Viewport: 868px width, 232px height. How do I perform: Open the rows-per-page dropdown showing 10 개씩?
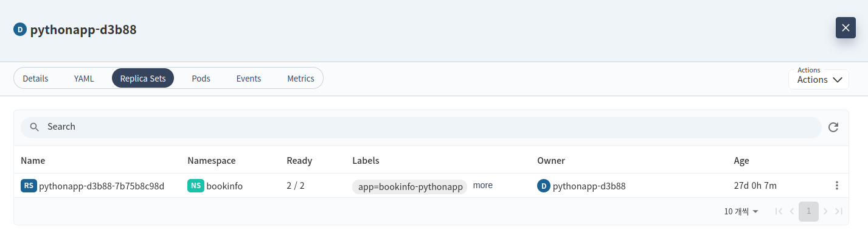tap(741, 211)
